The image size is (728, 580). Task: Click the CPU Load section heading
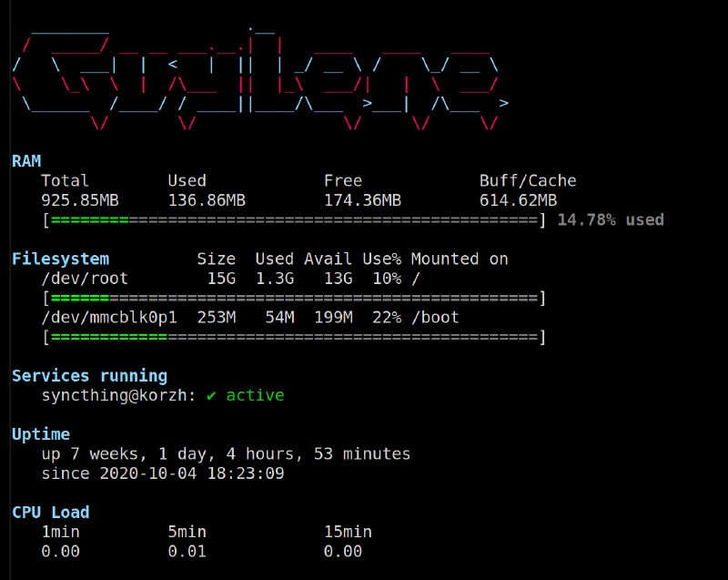tap(51, 513)
